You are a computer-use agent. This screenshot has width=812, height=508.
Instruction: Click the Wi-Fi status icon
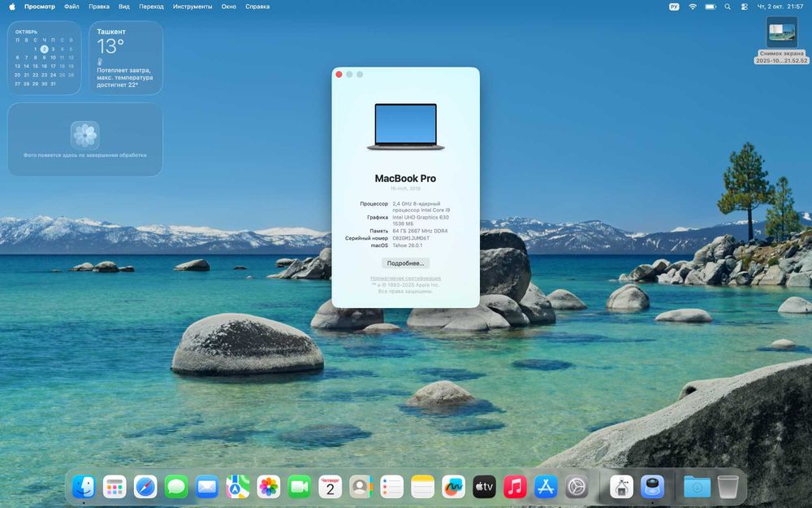pos(693,7)
